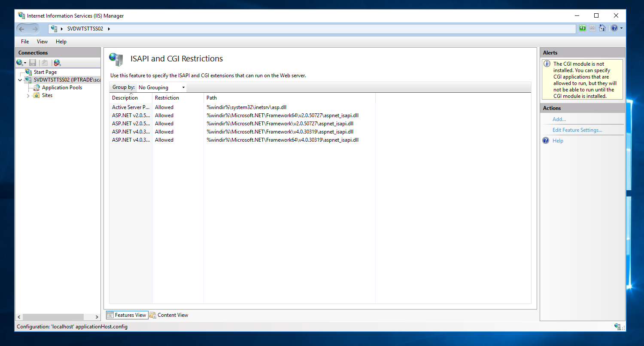Click the ISAPI and CGI Restrictions header icon
The image size is (644, 346).
pos(116,59)
